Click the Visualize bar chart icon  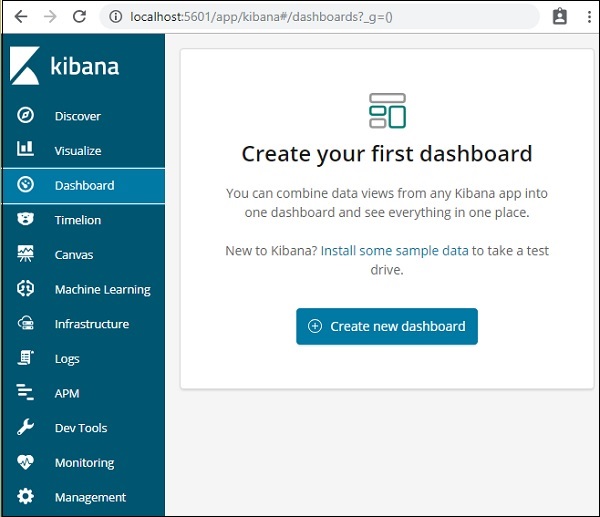click(x=26, y=150)
